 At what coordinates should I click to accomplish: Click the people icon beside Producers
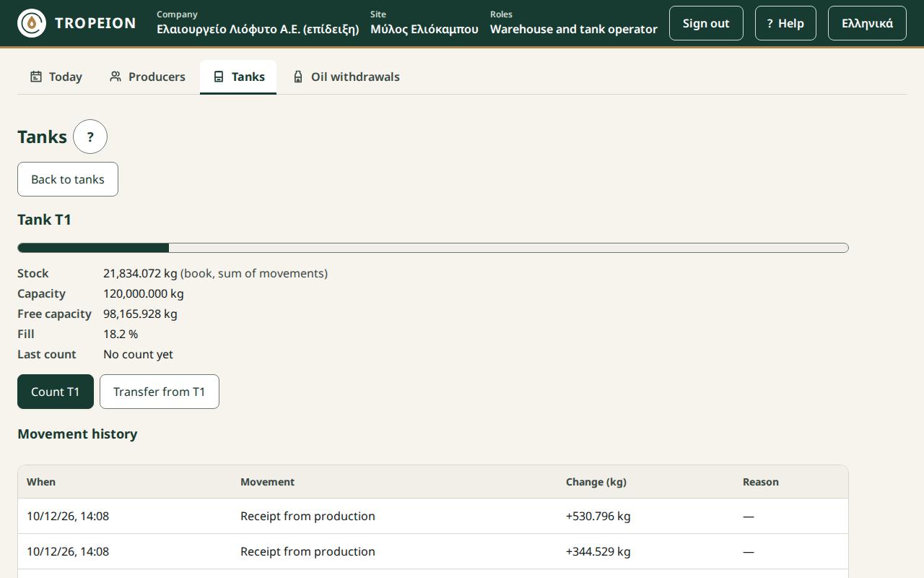pyautogui.click(x=115, y=77)
